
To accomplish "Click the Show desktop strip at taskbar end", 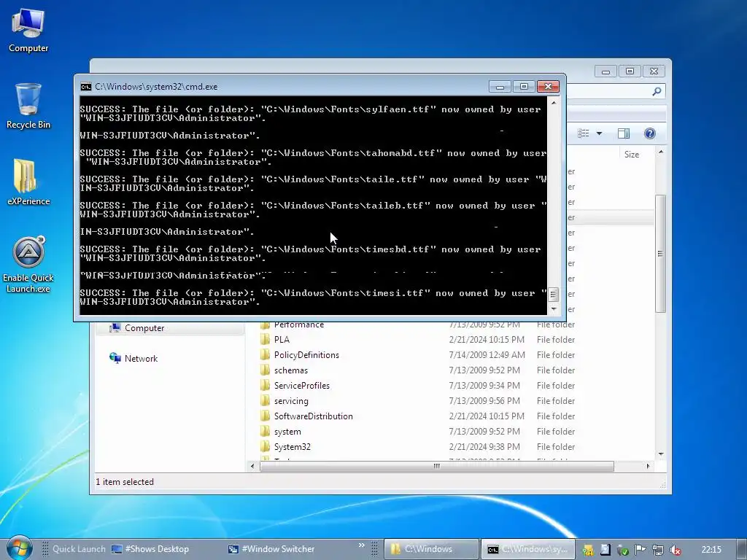I will [742, 549].
